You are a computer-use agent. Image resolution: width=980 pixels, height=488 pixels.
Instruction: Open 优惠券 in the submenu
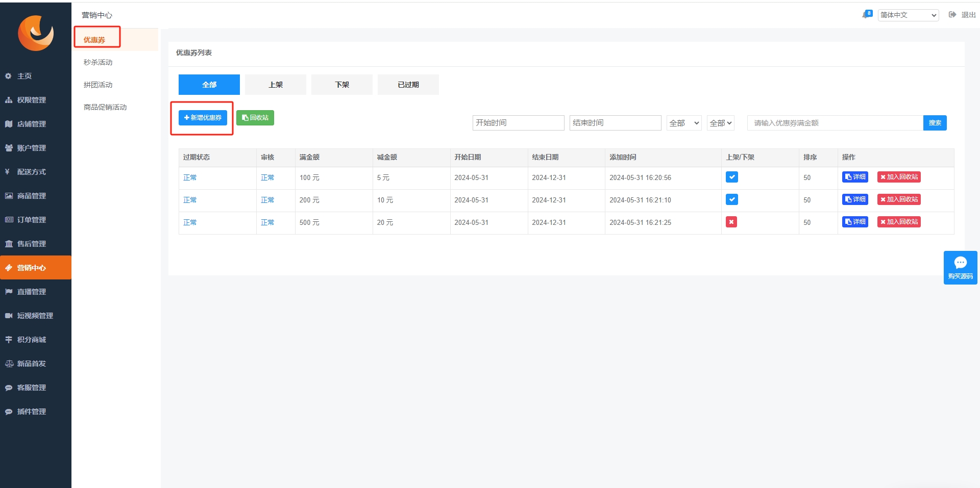pos(94,40)
